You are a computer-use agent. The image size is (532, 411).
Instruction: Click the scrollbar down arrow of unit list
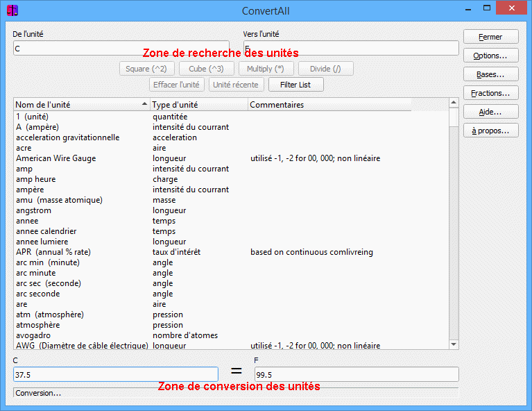pos(454,344)
